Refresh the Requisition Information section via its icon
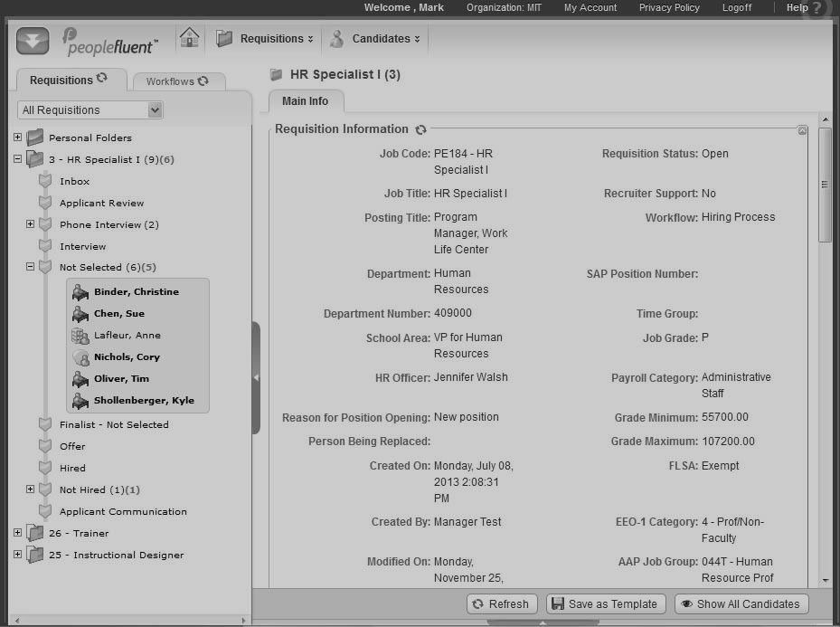The height and width of the screenshot is (627, 840). 420,130
